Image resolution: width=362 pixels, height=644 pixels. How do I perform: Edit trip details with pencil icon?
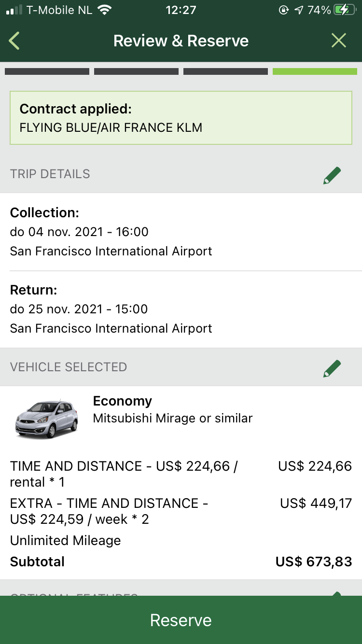pos(332,175)
